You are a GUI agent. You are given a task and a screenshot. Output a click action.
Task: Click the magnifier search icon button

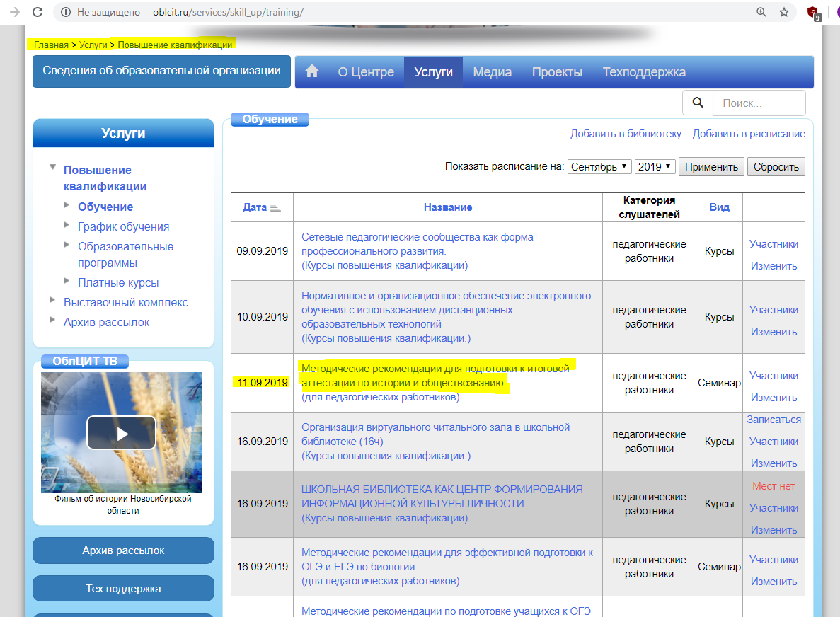[x=698, y=103]
